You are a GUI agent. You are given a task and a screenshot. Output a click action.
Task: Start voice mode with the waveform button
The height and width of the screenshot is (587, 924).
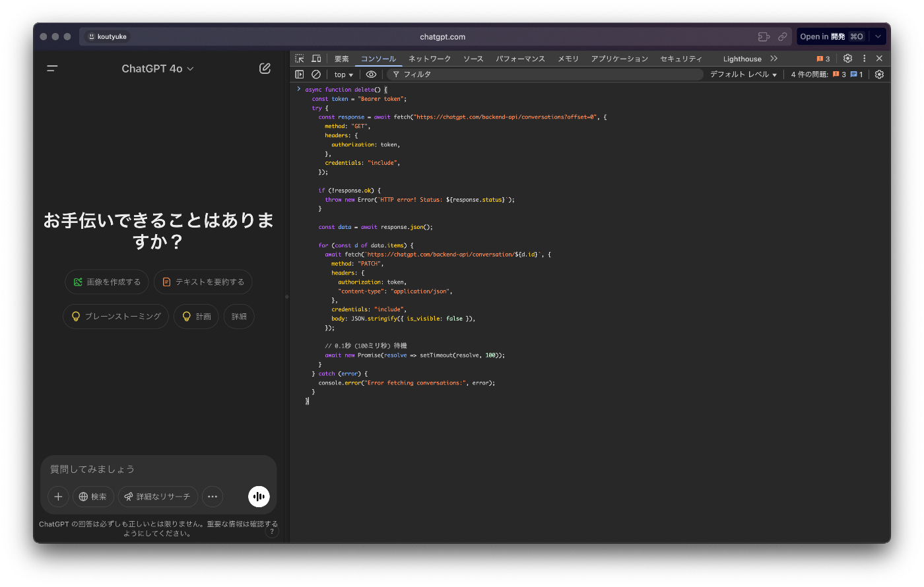[259, 497]
